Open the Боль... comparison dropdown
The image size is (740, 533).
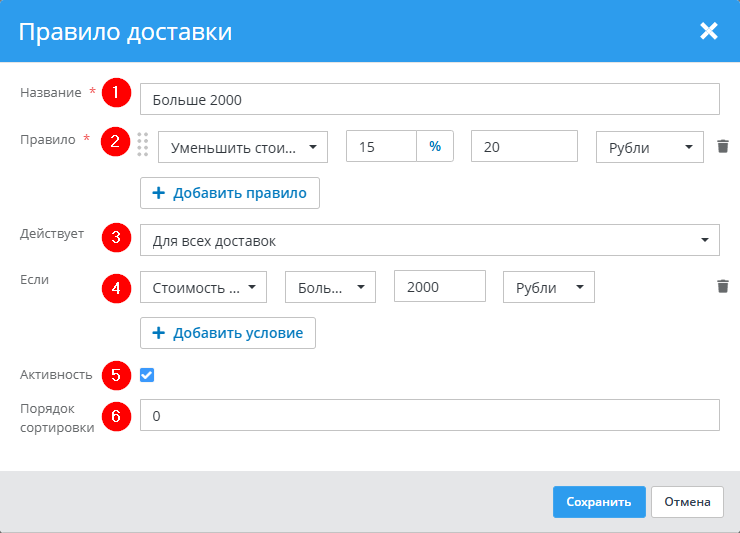[330, 287]
